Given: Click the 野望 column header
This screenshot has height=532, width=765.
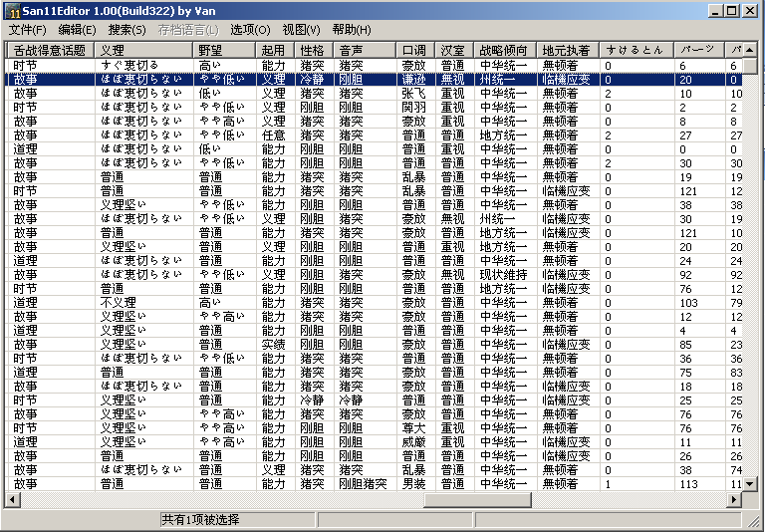Looking at the screenshot, I should tap(224, 50).
